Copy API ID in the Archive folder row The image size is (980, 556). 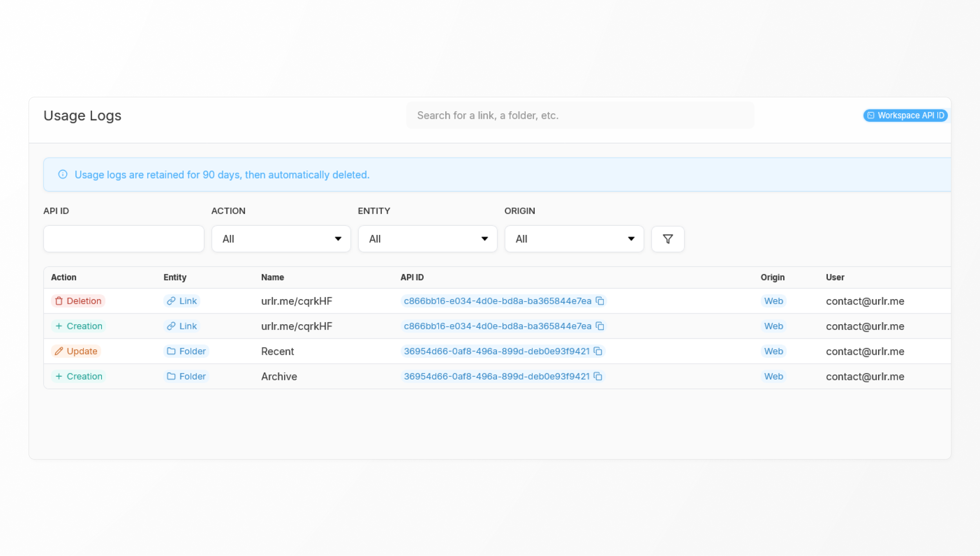tap(598, 376)
